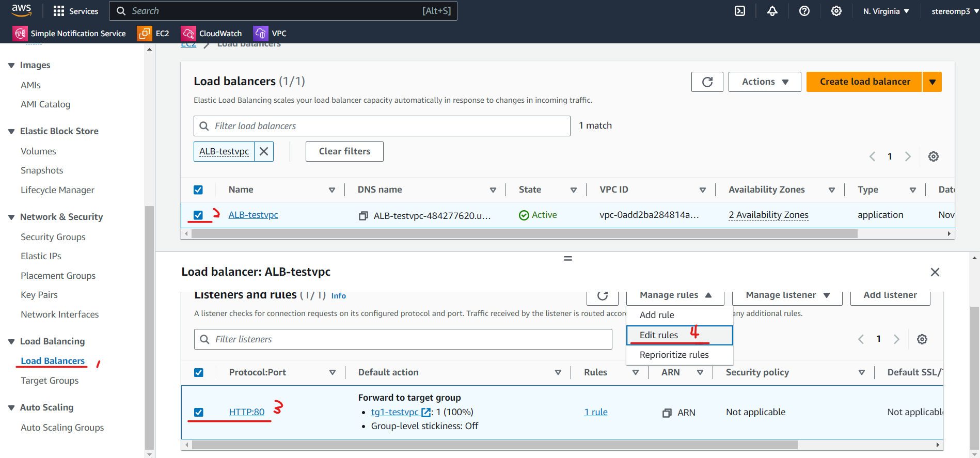Toggle select-all load balancers checkbox
Viewport: 980px width, 458px height.
198,190
